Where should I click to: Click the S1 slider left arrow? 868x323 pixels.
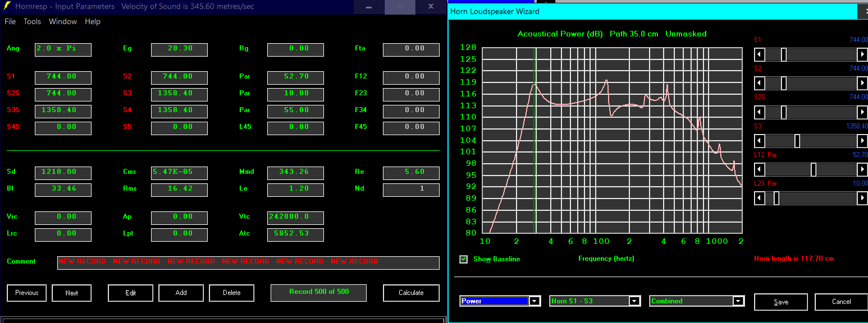pyautogui.click(x=759, y=54)
